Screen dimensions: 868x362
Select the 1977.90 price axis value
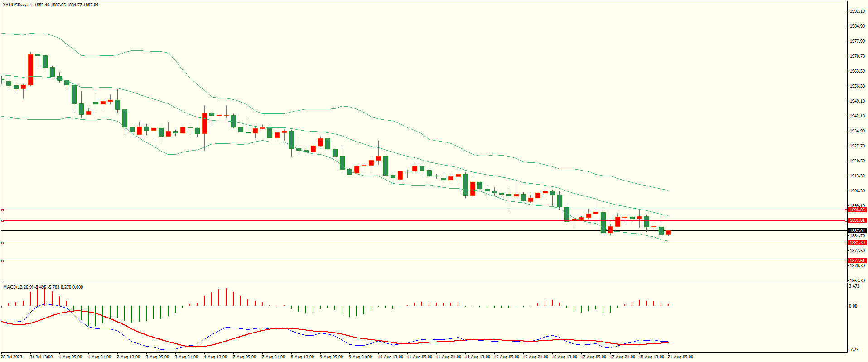pyautogui.click(x=857, y=41)
